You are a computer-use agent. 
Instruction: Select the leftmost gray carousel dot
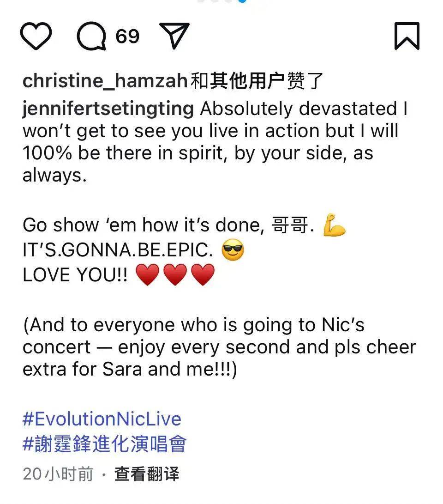click(x=200, y=2)
